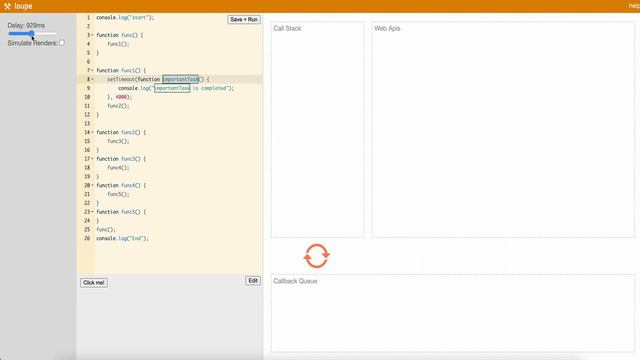Collapse the fold arrow on line 8
Image resolution: width=640 pixels, height=360 pixels.
coord(92,79)
